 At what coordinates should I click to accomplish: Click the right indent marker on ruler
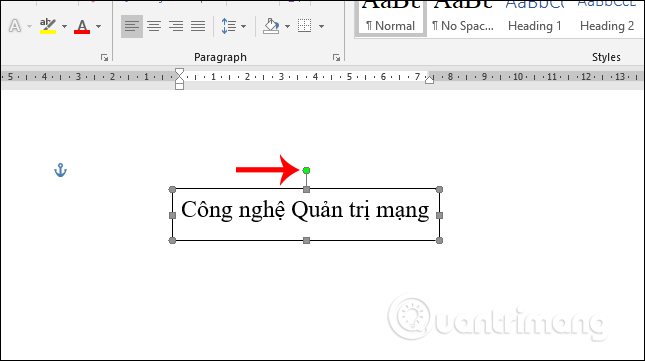pos(429,79)
